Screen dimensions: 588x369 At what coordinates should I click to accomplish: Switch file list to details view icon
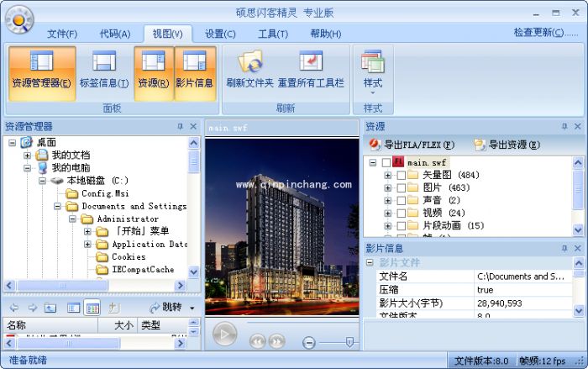(x=74, y=308)
